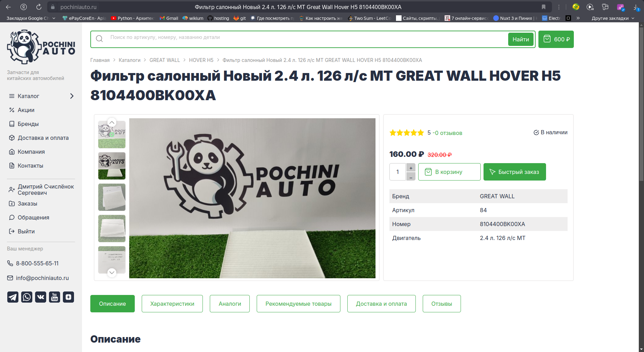
Task: Open the WhatsApp social link icon
Action: (x=27, y=297)
